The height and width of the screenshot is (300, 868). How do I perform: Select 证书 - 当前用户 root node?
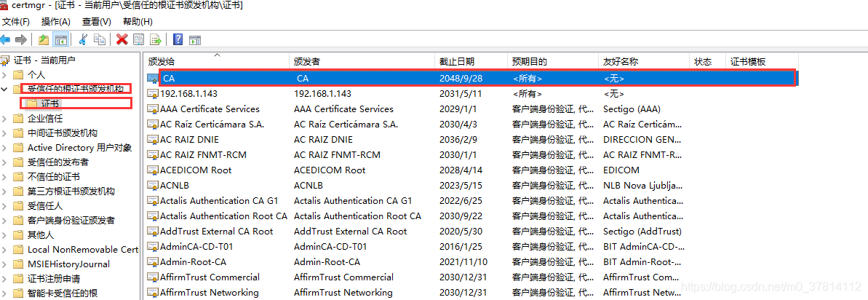click(44, 60)
